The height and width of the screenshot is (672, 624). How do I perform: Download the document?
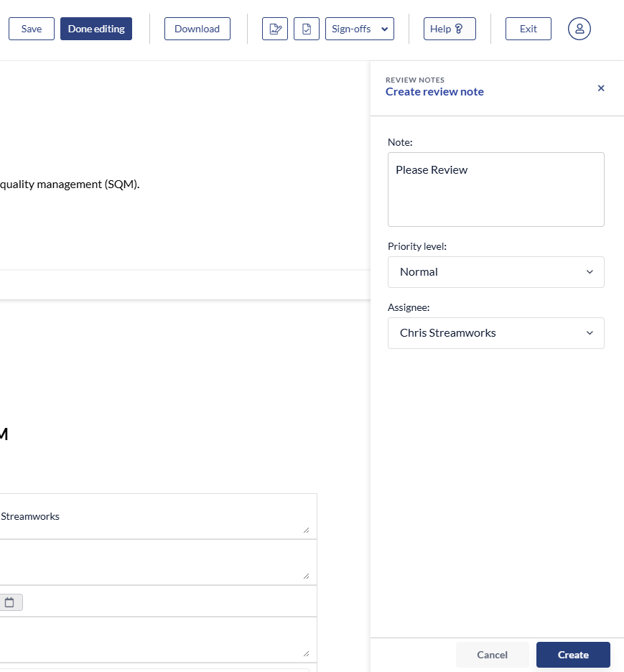coord(197,29)
